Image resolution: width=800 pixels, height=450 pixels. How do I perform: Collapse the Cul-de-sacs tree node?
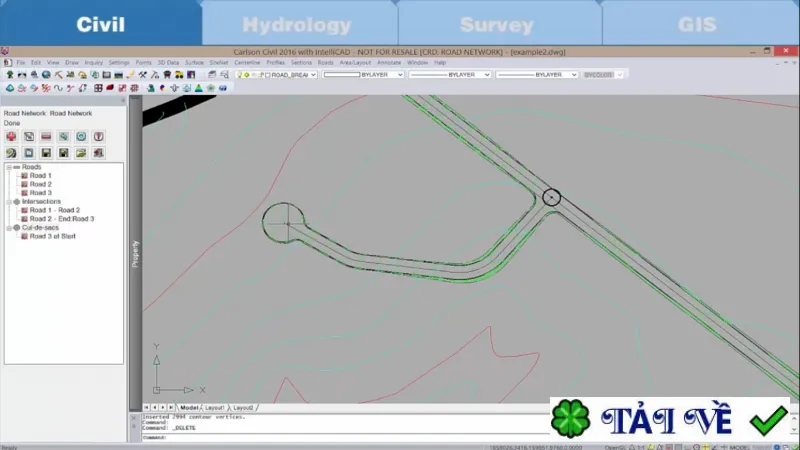pos(9,228)
